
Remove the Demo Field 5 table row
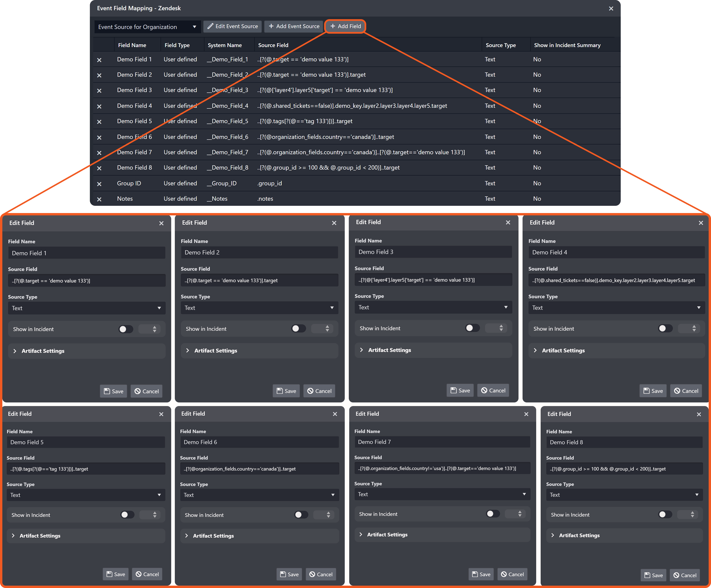(99, 122)
